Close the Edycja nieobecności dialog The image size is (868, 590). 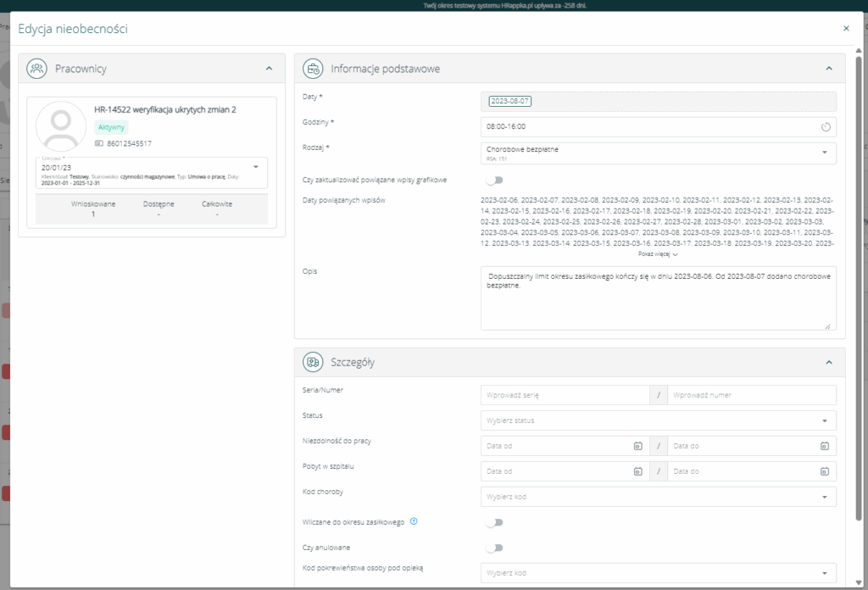[846, 28]
